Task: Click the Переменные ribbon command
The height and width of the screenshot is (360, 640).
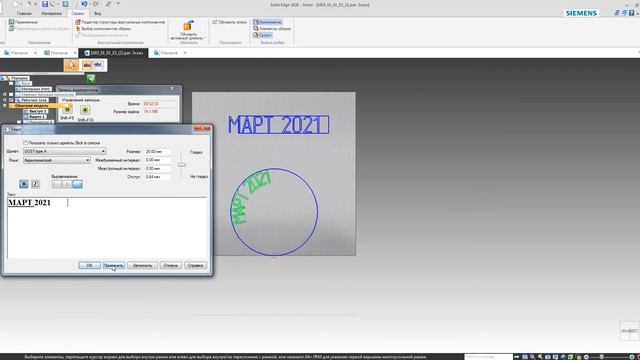Action: click(23, 22)
